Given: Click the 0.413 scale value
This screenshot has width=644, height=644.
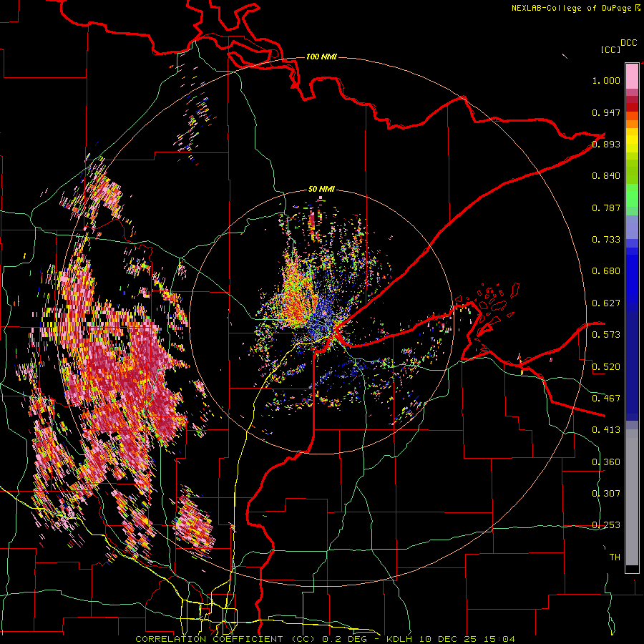Looking at the screenshot, I should pos(606,430).
